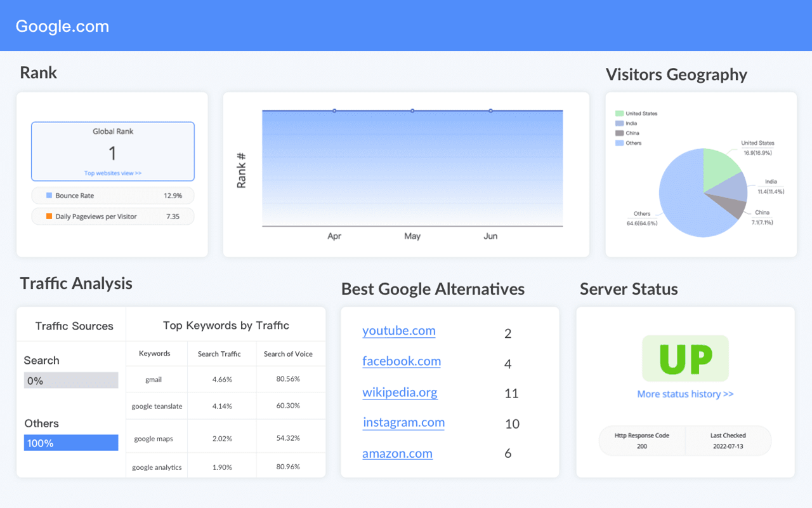Open the facebook.com link
This screenshot has height=508, width=812.
click(402, 361)
